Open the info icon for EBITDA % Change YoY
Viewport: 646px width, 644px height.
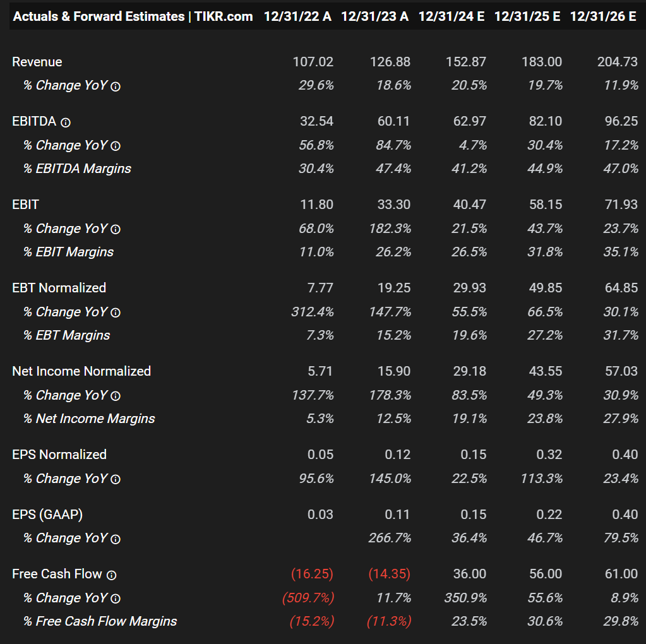coord(116,146)
